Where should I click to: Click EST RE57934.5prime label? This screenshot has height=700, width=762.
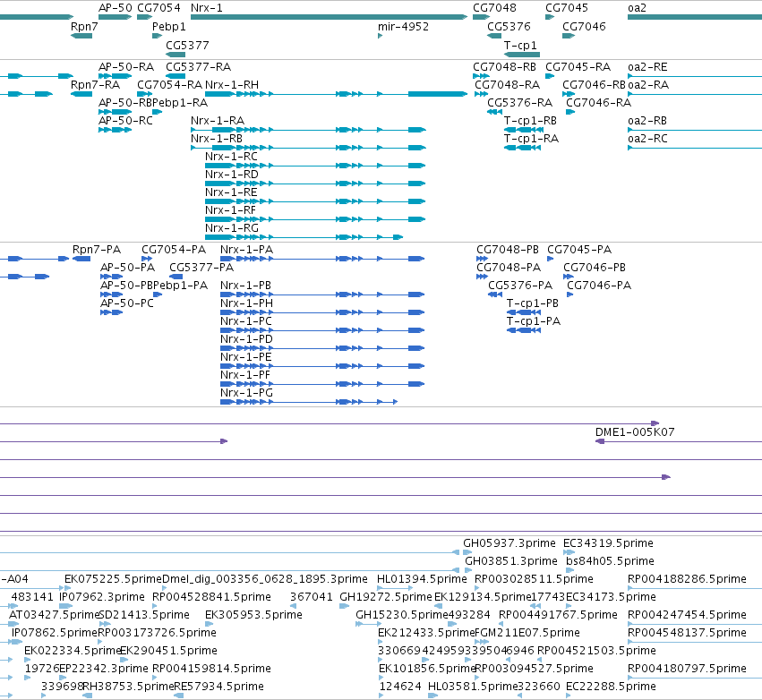218,687
